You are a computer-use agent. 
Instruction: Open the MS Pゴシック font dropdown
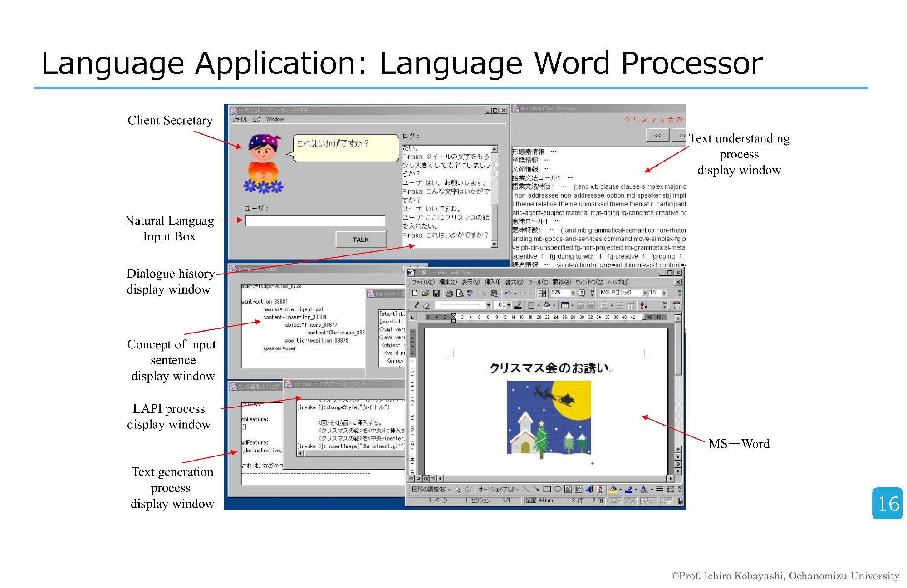tap(645, 293)
